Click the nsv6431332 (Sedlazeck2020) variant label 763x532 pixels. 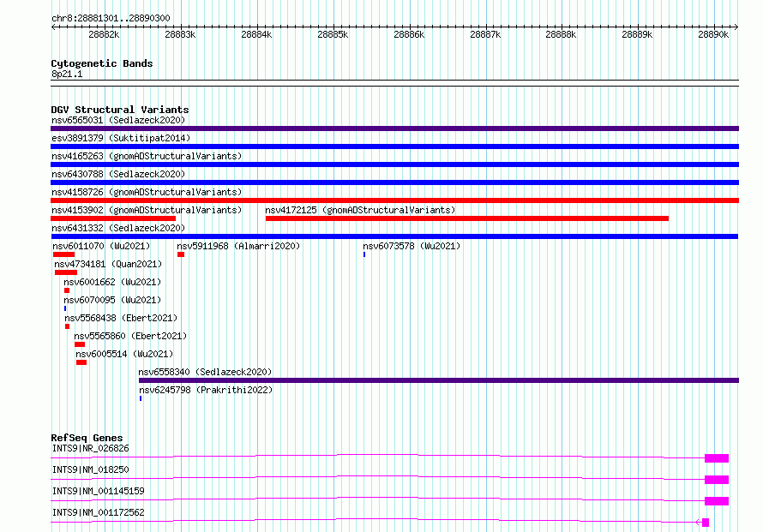118,228
